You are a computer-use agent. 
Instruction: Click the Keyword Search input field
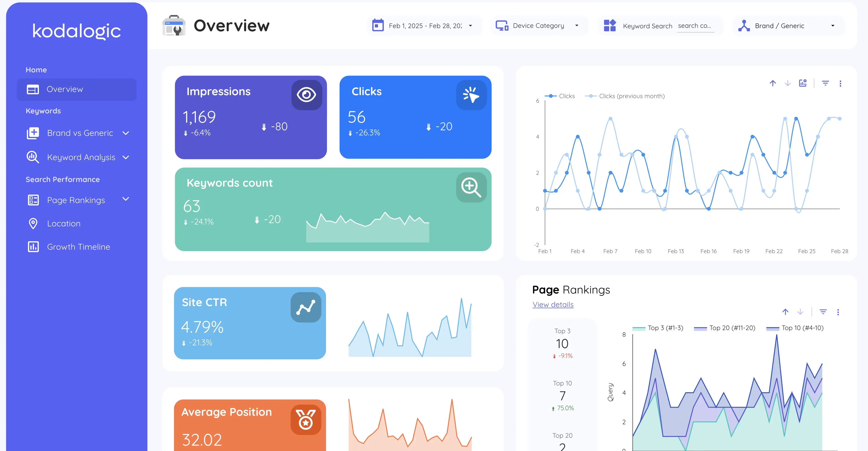696,26
